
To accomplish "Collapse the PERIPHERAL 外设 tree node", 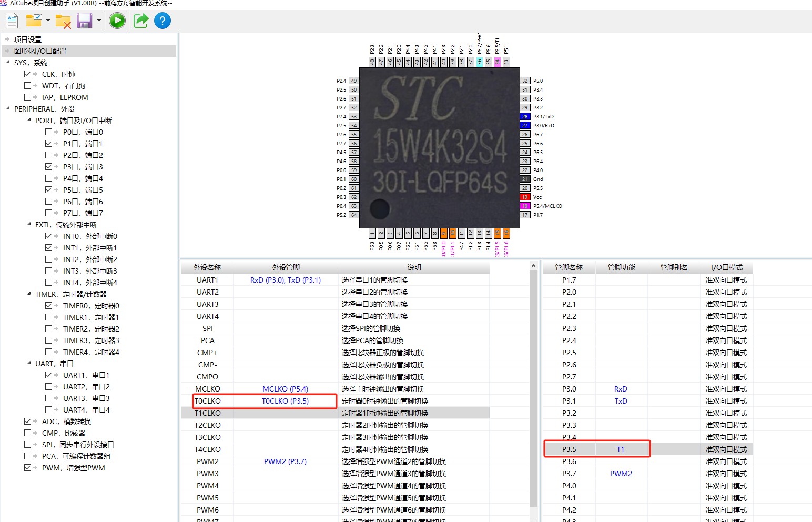I will coord(8,109).
